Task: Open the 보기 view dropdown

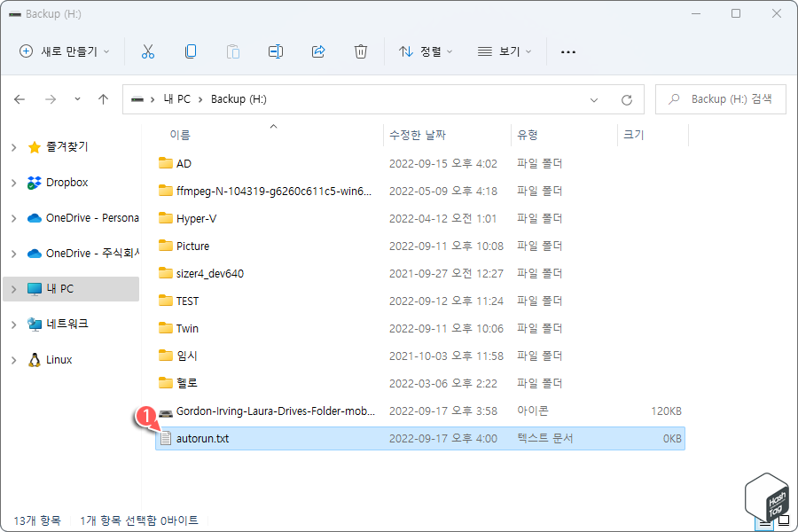Action: click(x=503, y=51)
